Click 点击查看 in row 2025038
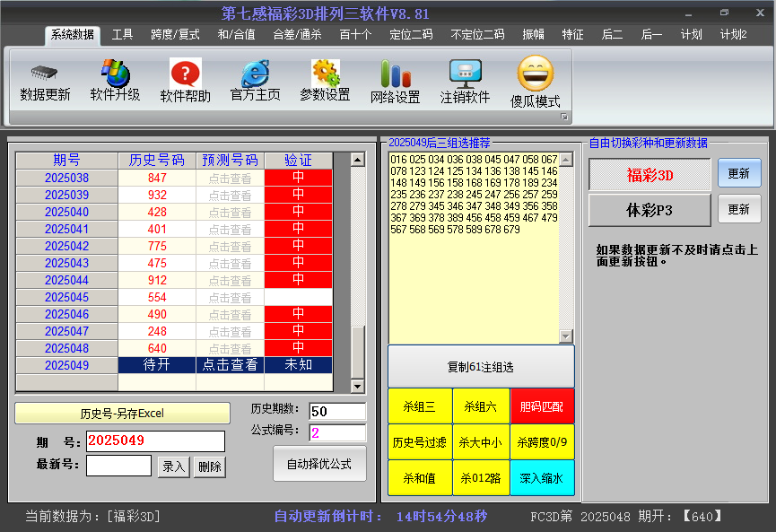Screen dimensions: 776x532 coord(231,179)
